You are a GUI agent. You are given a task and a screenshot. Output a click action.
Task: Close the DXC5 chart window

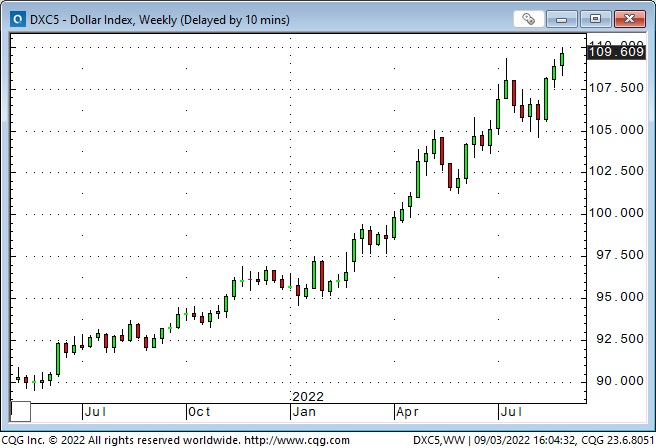[629, 19]
